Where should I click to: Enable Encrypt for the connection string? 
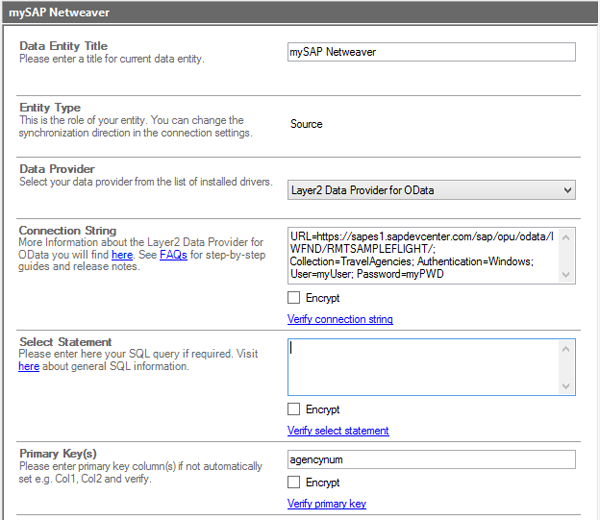pos(294,298)
